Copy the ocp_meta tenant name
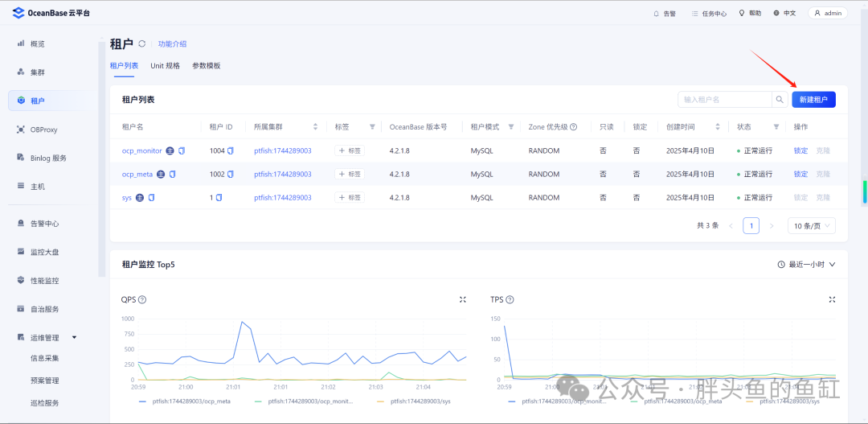Viewport: 868px width, 424px height. pyautogui.click(x=172, y=174)
